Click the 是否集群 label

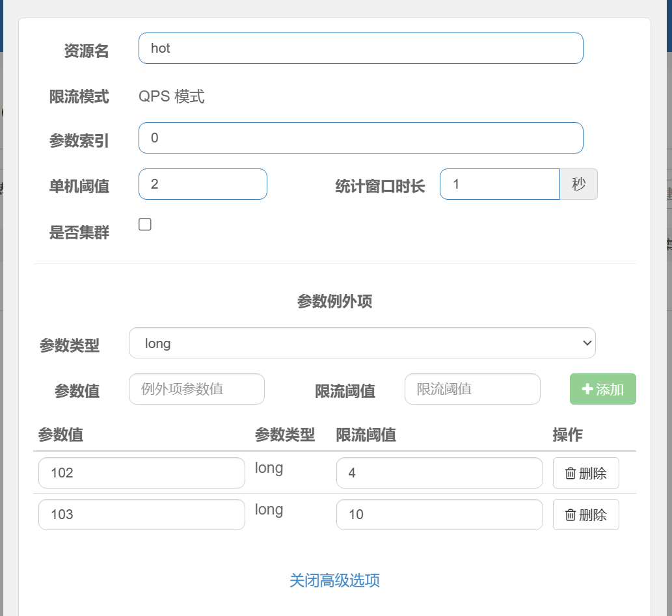tap(79, 232)
